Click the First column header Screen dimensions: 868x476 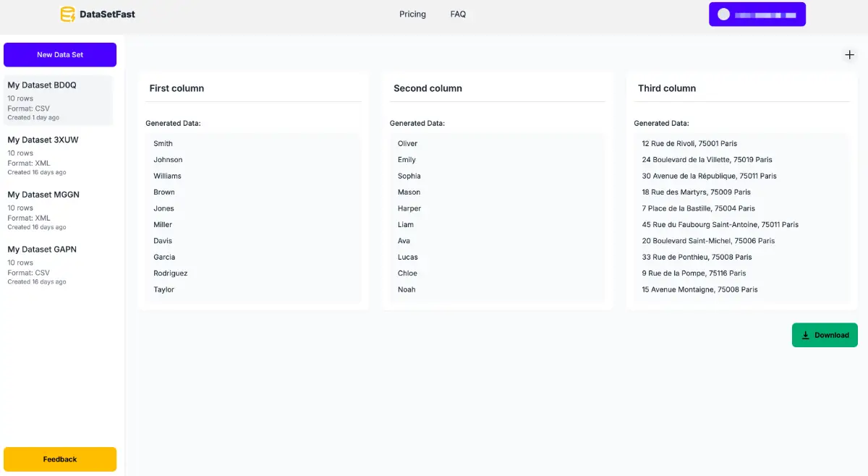(176, 88)
